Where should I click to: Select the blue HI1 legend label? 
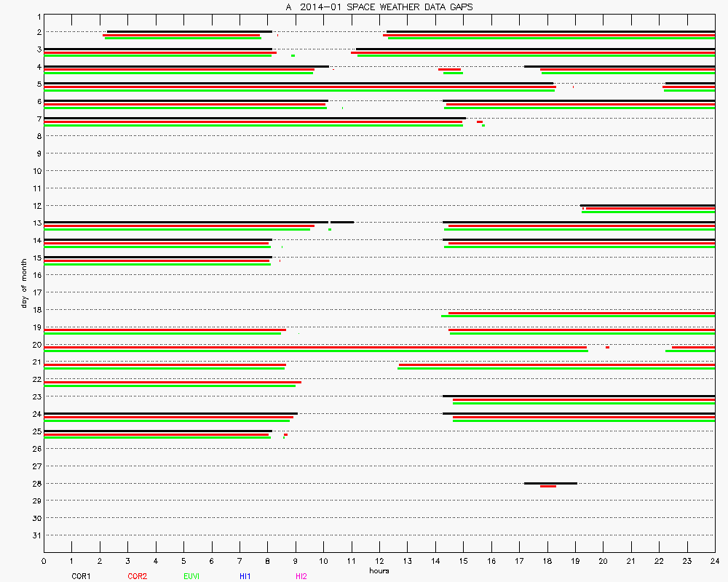245,576
